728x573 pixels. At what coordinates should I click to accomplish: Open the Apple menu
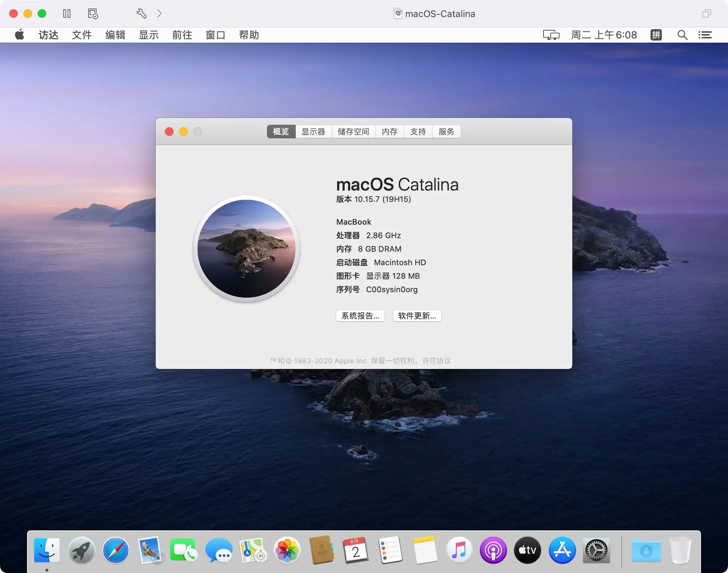click(x=20, y=35)
